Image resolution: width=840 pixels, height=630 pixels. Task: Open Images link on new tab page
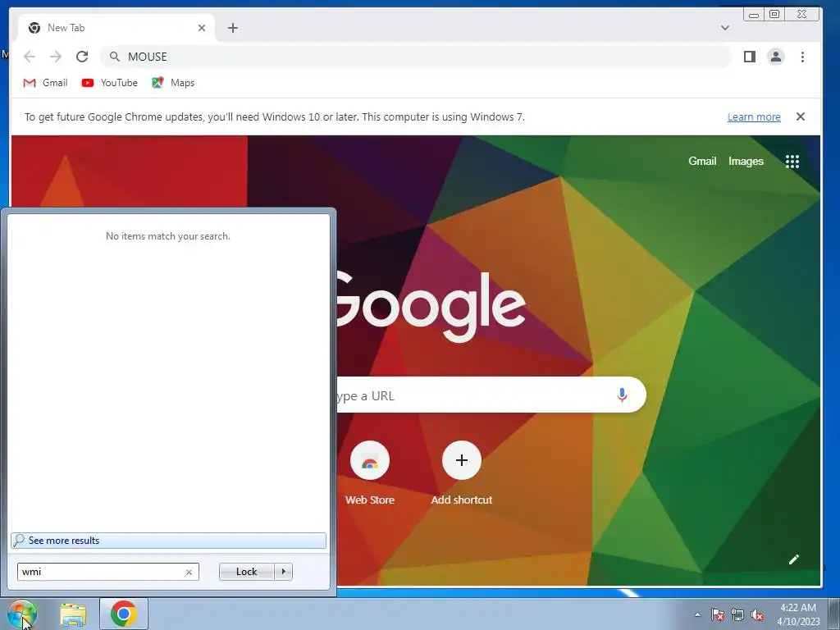coord(746,162)
